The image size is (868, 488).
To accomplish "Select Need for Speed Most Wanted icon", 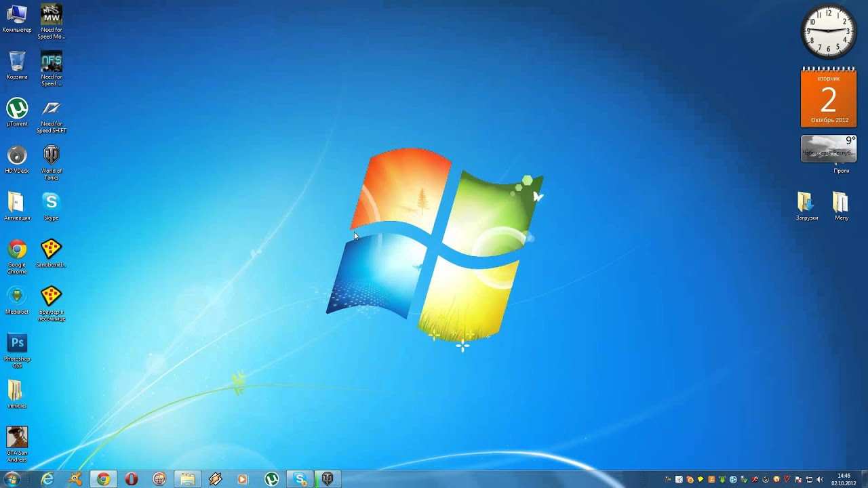I will pos(52,22).
